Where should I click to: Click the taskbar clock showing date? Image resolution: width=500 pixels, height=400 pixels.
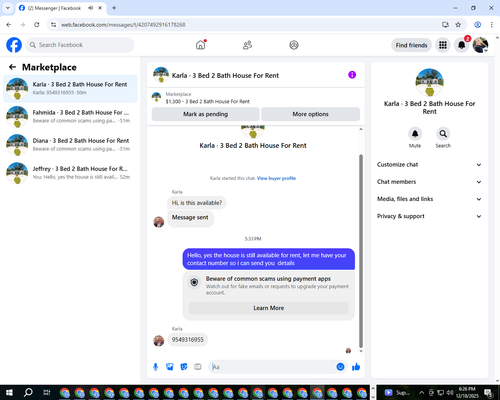(467, 392)
